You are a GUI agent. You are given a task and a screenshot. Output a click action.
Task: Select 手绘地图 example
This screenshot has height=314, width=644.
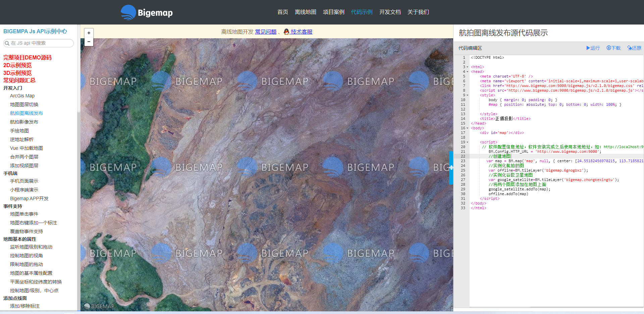(19, 131)
